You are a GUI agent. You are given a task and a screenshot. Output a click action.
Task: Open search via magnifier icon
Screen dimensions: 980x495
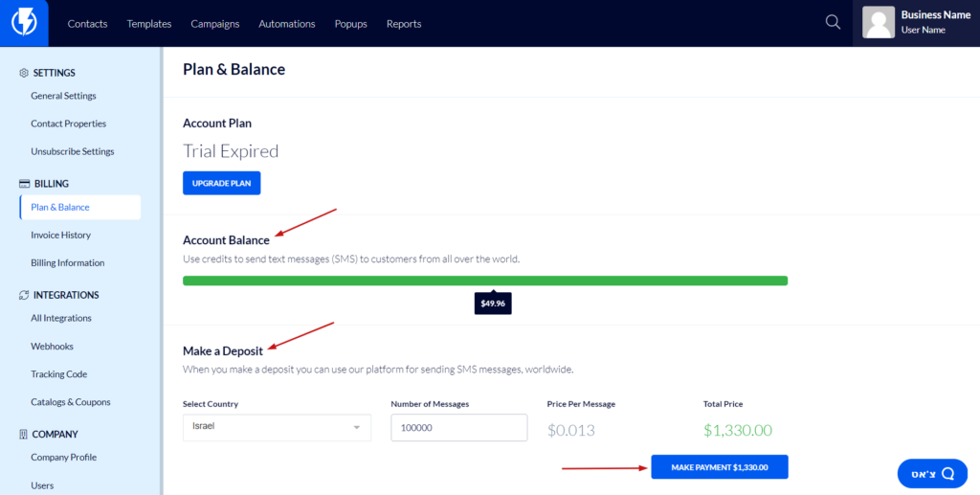[x=833, y=22]
